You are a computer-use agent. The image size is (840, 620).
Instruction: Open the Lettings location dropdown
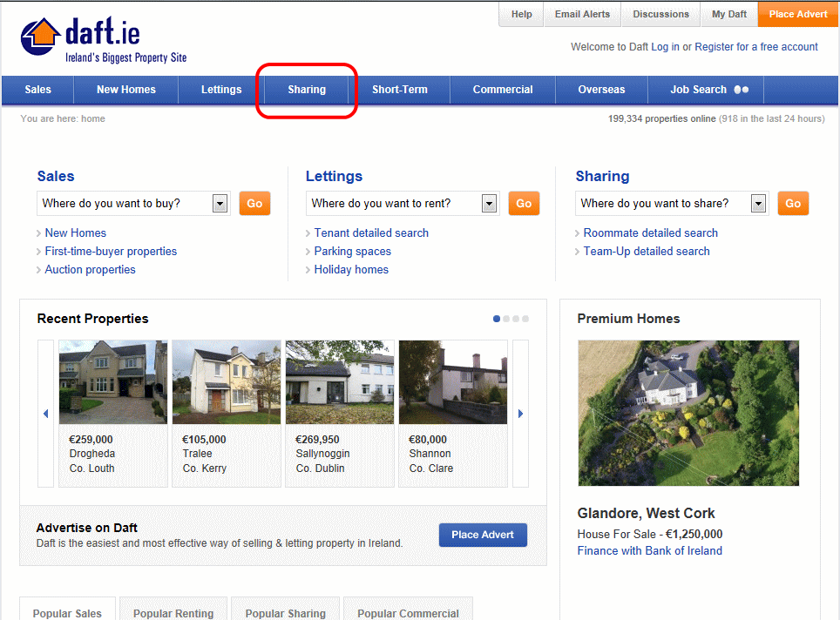pyautogui.click(x=403, y=204)
